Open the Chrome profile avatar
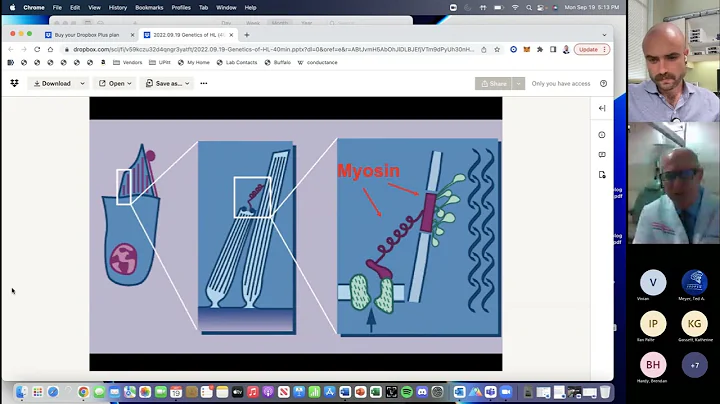Image resolution: width=720 pixels, height=404 pixels. click(566, 49)
